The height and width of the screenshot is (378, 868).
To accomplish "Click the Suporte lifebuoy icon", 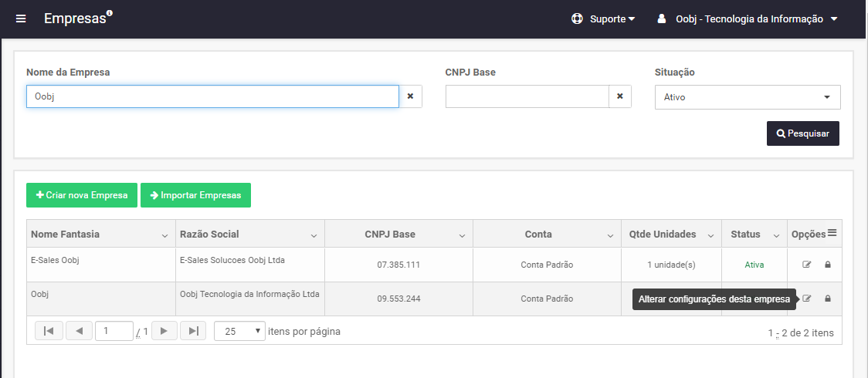I will (578, 19).
